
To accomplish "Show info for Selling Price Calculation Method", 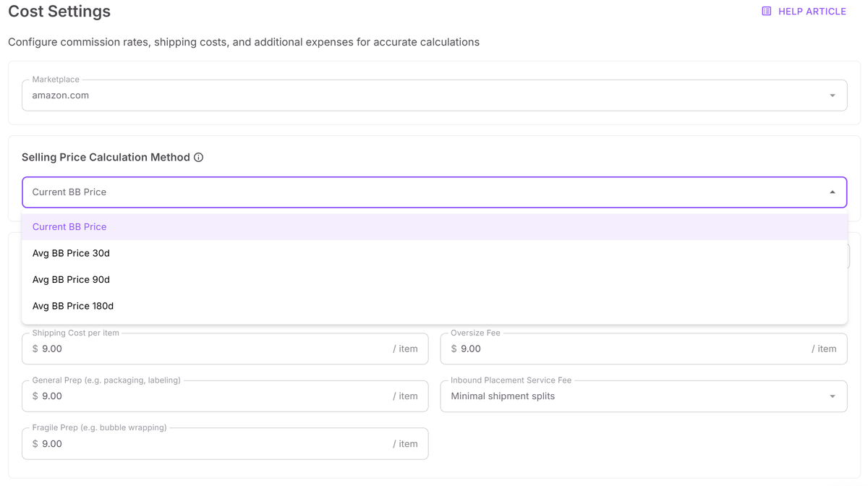I will (x=198, y=158).
